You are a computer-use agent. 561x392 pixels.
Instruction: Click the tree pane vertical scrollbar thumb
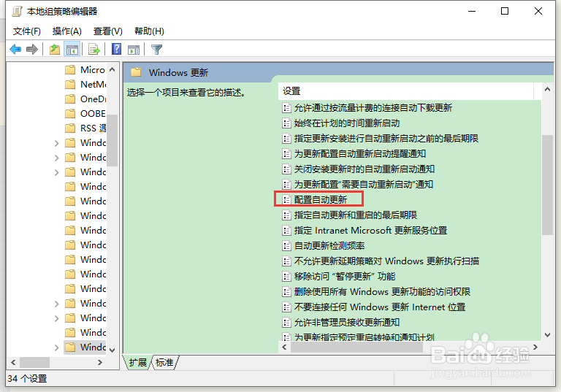[x=112, y=140]
